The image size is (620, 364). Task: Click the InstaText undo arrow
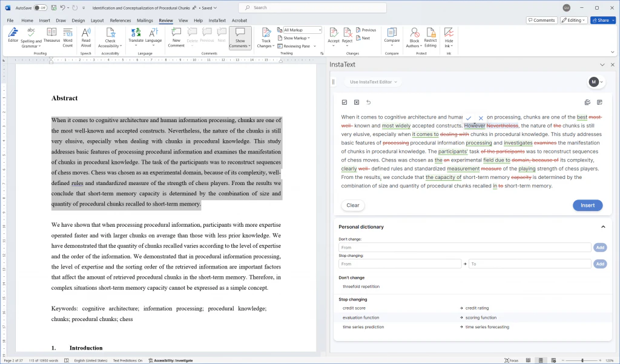point(369,102)
